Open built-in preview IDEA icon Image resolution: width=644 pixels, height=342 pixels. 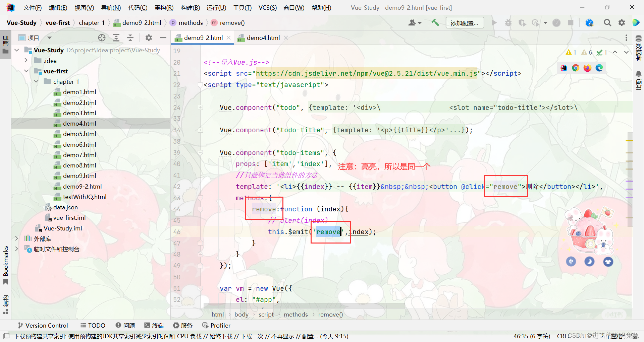pos(564,68)
